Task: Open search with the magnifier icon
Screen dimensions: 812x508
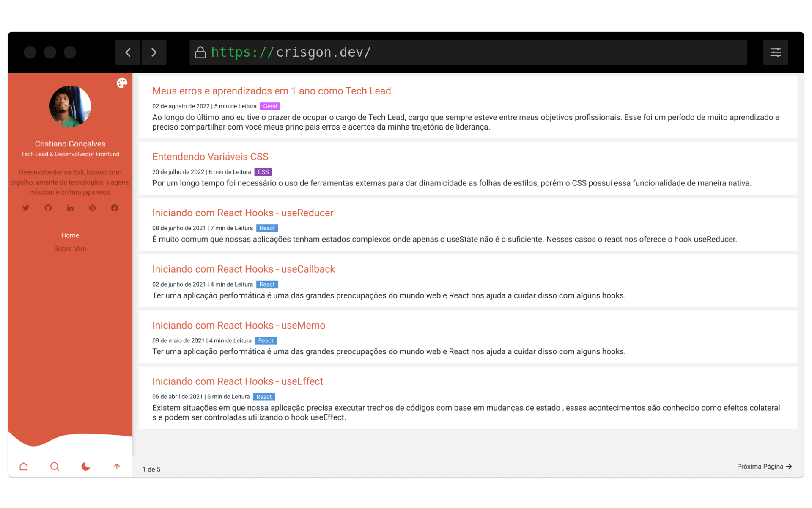Action: tap(55, 466)
